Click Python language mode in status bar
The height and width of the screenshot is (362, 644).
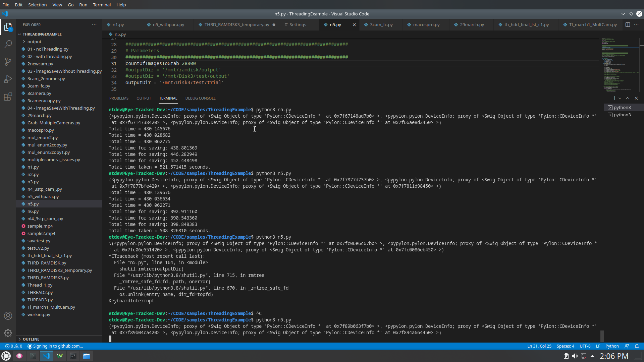coord(612,346)
